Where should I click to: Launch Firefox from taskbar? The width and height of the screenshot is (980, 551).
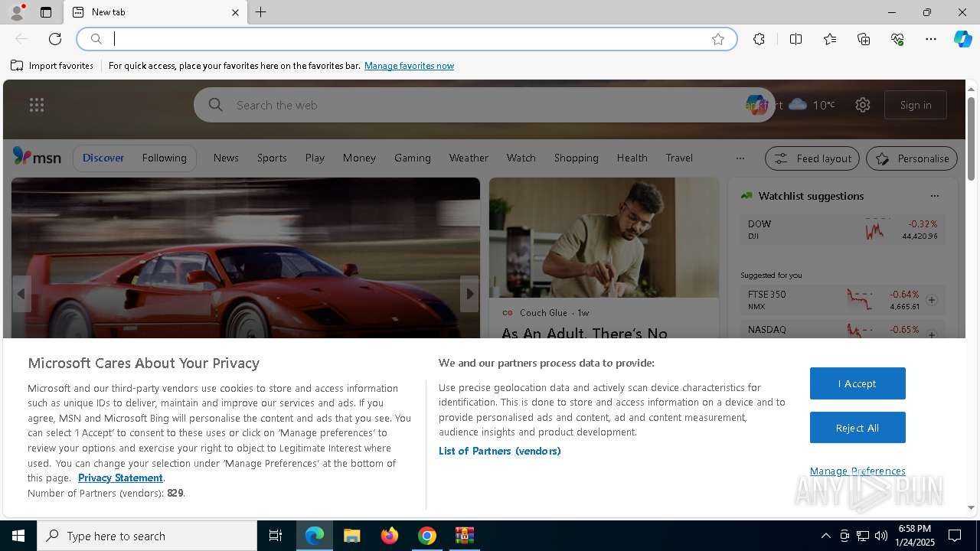click(389, 536)
